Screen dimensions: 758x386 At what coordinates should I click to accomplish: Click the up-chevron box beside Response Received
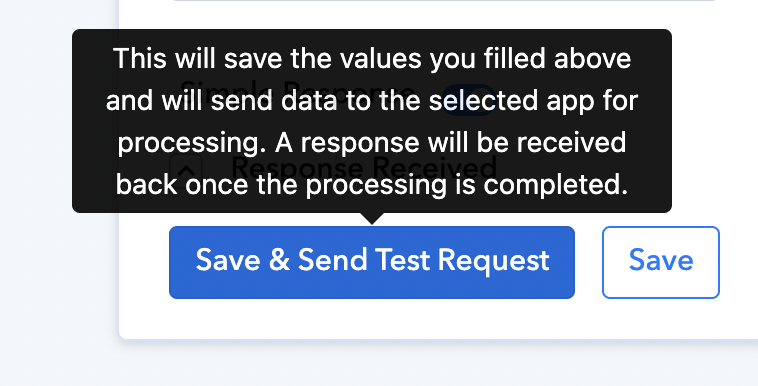pos(186,170)
